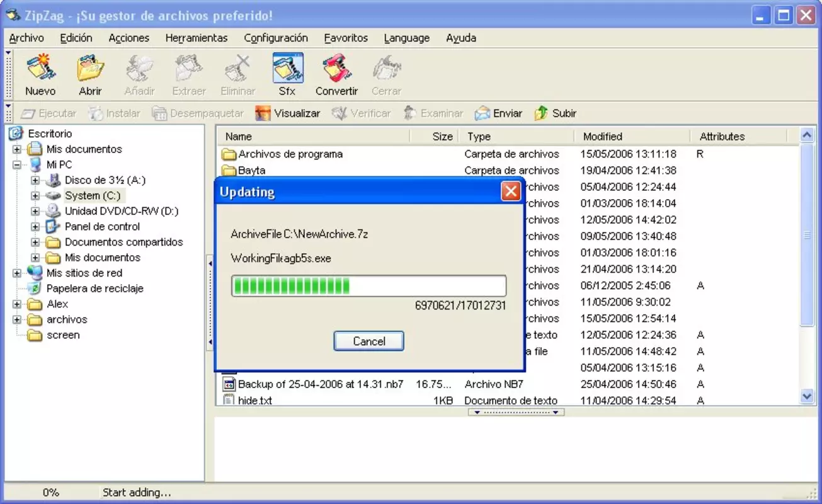Click the Enviar envelope item
This screenshot has width=822, height=504.
498,113
